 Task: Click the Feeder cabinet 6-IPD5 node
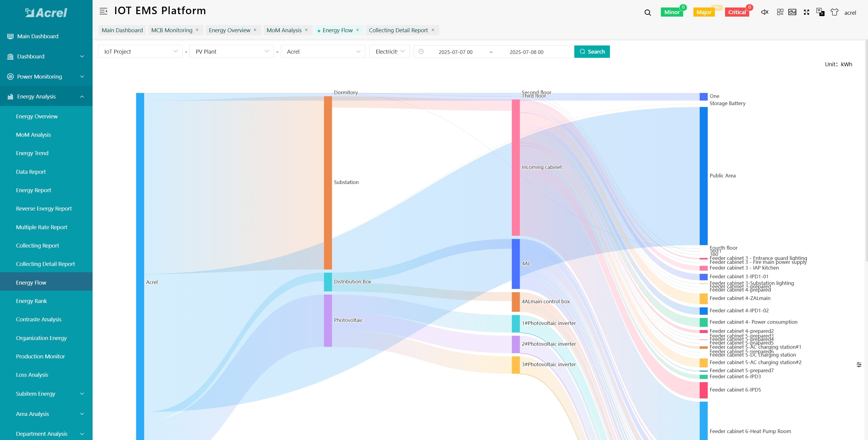pyautogui.click(x=704, y=390)
